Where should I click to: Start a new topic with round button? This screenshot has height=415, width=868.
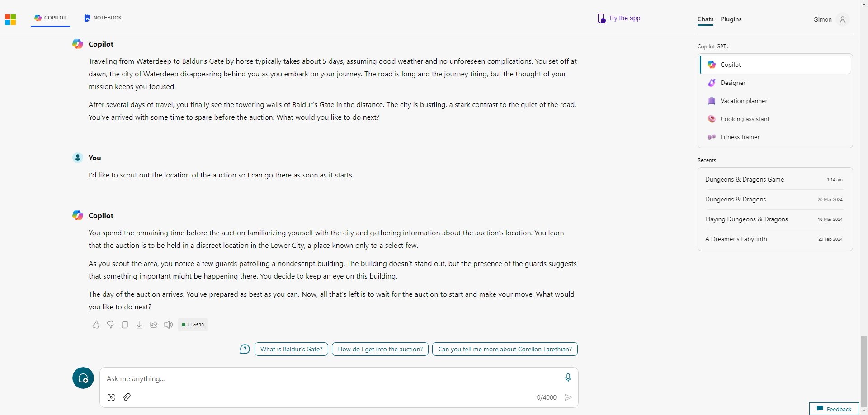point(83,378)
